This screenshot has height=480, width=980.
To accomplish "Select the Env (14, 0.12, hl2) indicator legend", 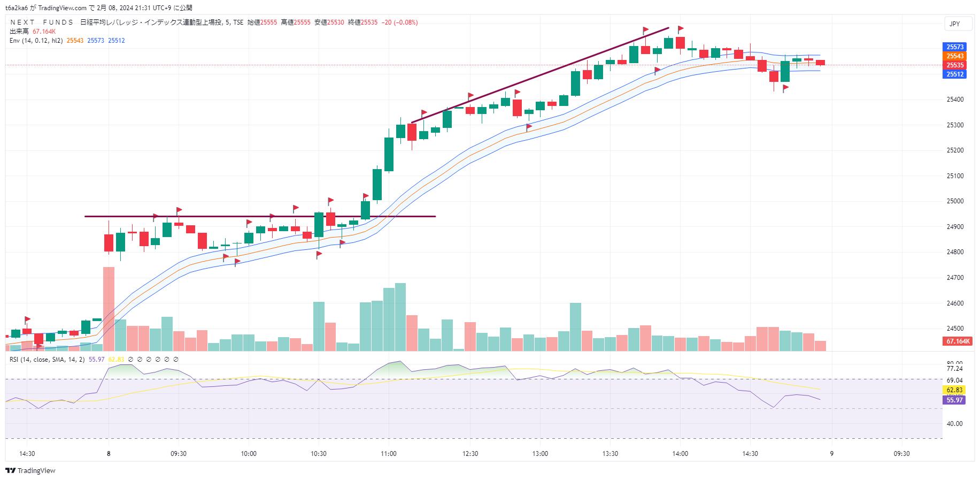I will click(36, 41).
